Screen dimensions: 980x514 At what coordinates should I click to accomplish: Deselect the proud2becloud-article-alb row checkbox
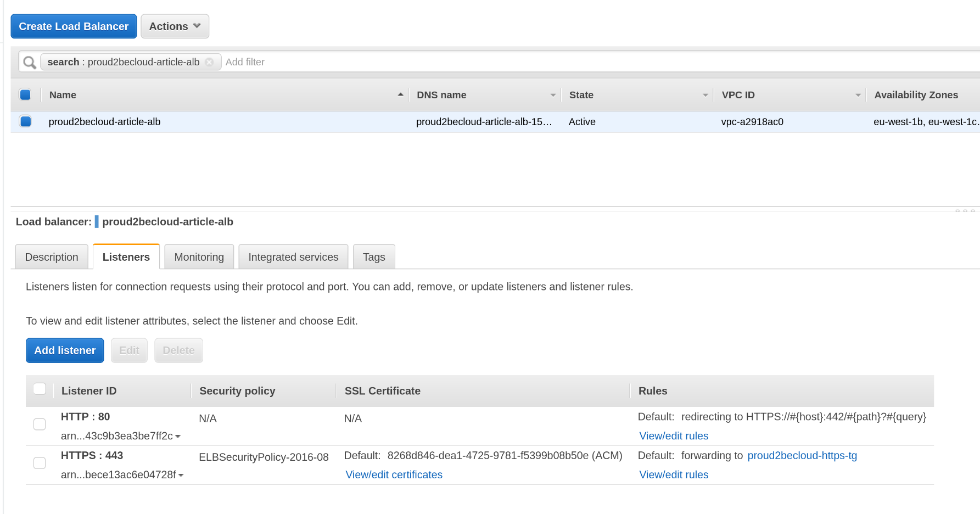[25, 121]
